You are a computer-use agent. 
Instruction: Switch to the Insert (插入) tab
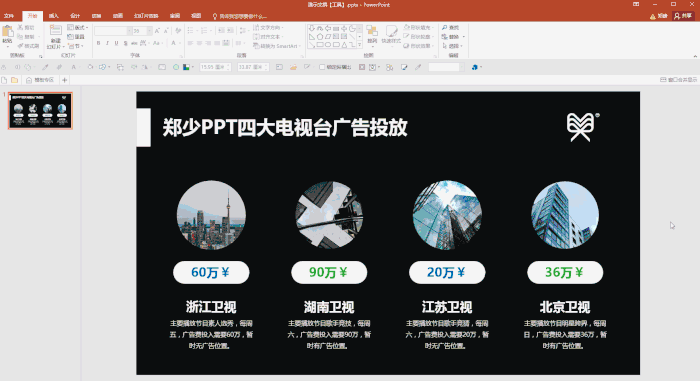point(54,16)
